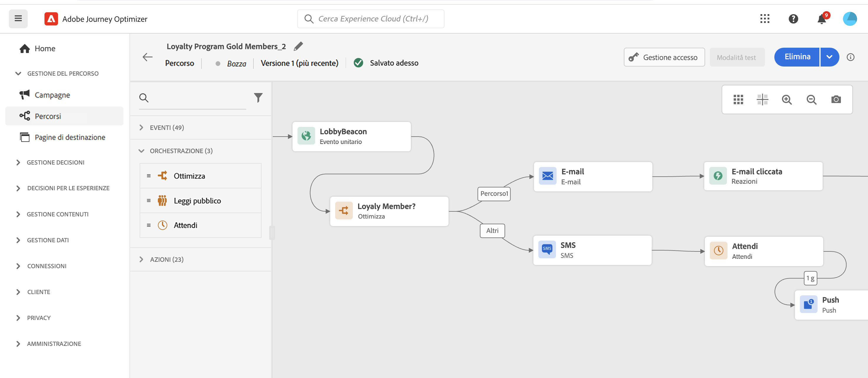Open the dropdown arrow next to Elimina
The width and height of the screenshot is (868, 378).
pyautogui.click(x=829, y=57)
